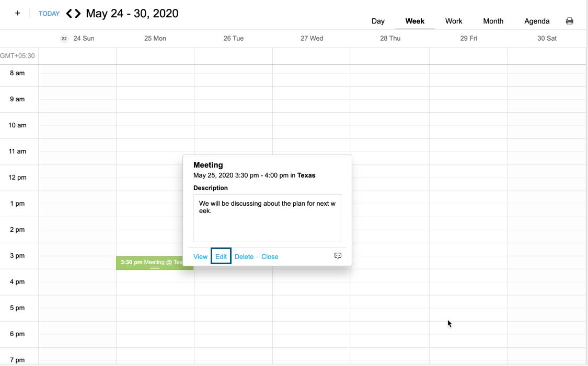This screenshot has height=366, width=588.
Task: Click the 29 Fri column header
Action: (468, 38)
